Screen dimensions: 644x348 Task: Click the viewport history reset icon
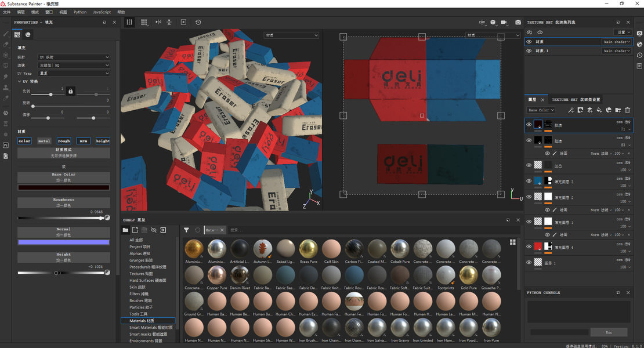198,22
